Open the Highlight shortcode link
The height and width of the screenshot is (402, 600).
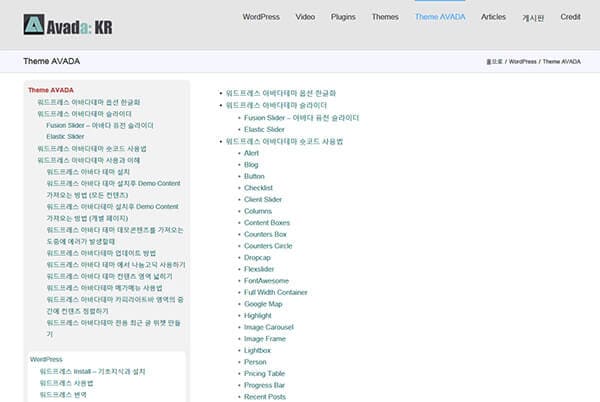pos(258,316)
